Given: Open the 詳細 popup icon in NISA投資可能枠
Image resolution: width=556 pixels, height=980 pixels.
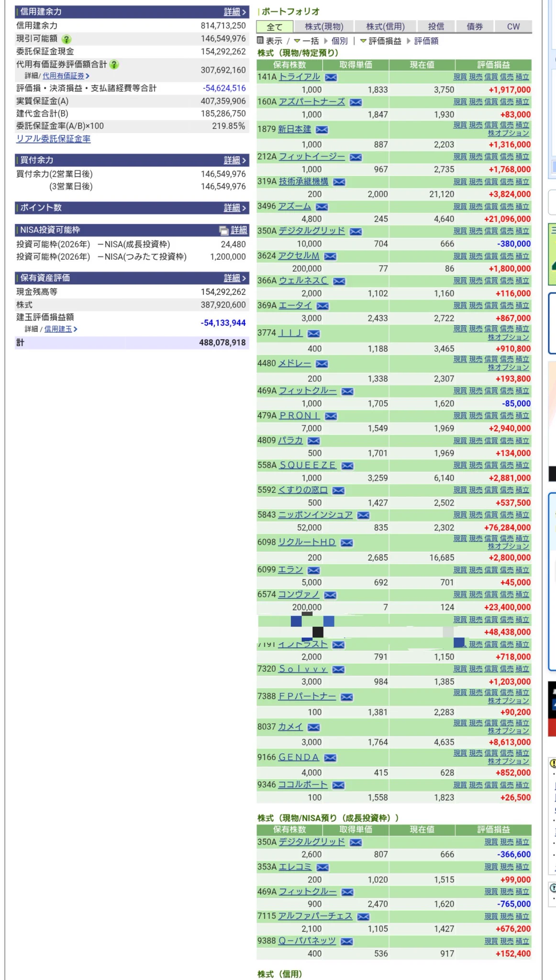Looking at the screenshot, I should pos(223,231).
